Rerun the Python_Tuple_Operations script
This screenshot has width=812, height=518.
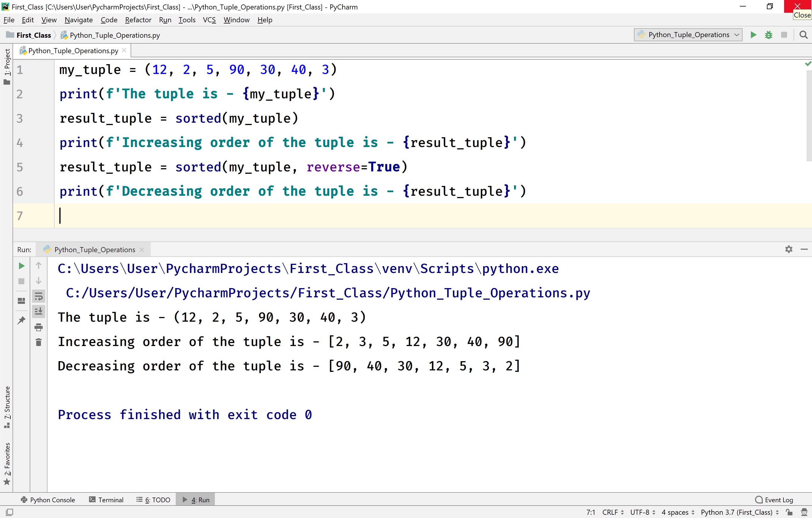click(x=21, y=266)
